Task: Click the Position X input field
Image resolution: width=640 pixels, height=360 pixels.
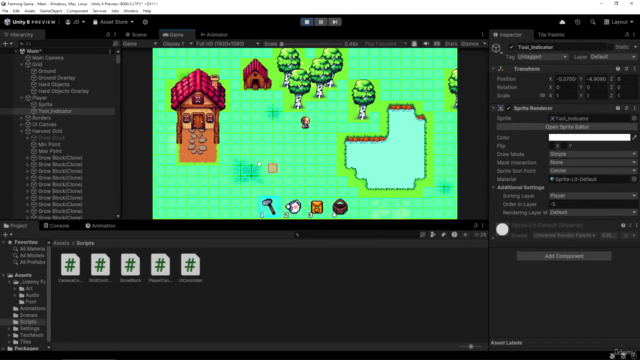Action: click(x=566, y=79)
